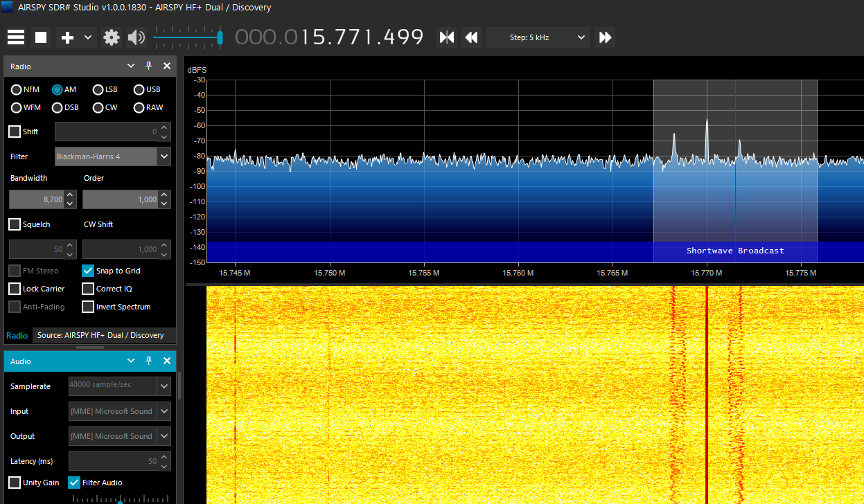Decrease Bandwidth with the down arrow
This screenshot has height=504, width=864.
(x=70, y=204)
